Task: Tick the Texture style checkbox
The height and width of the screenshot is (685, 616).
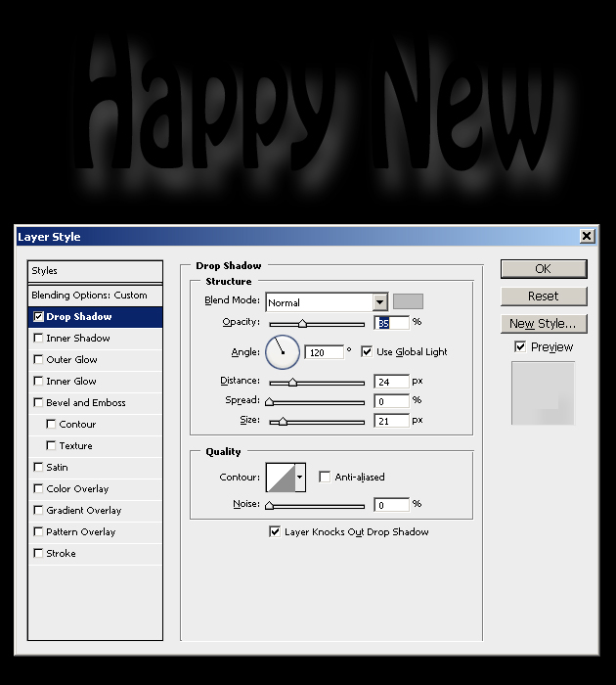Action: point(51,445)
